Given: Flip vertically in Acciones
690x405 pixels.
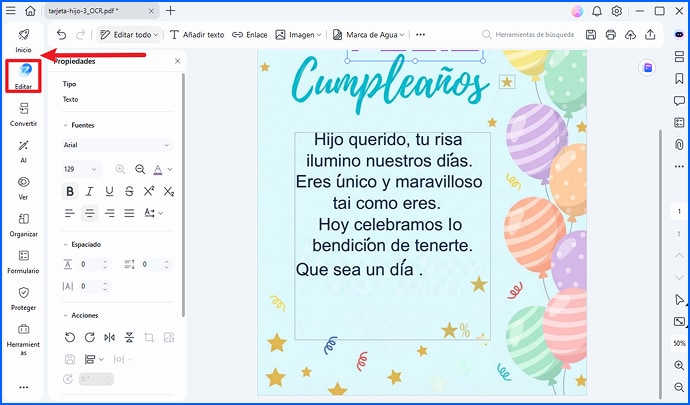Looking at the screenshot, I should [x=129, y=338].
